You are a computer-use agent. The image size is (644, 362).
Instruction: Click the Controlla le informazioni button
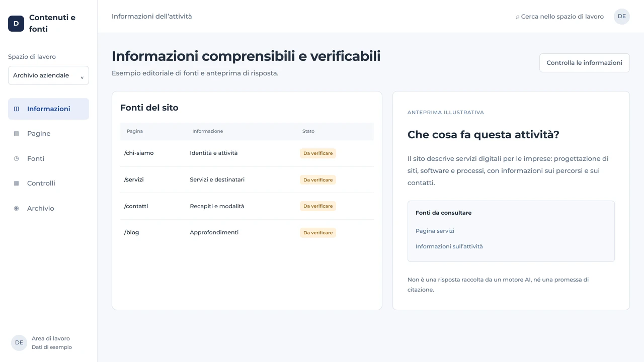(x=584, y=63)
